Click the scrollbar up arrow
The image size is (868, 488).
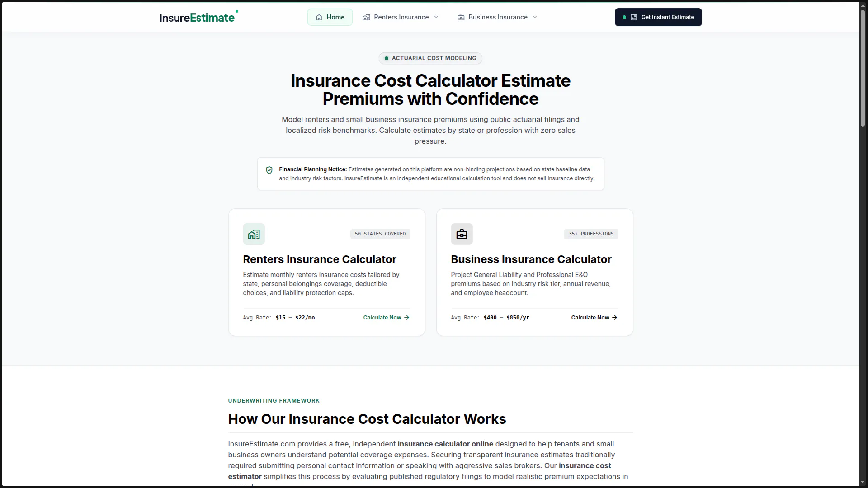(x=863, y=5)
